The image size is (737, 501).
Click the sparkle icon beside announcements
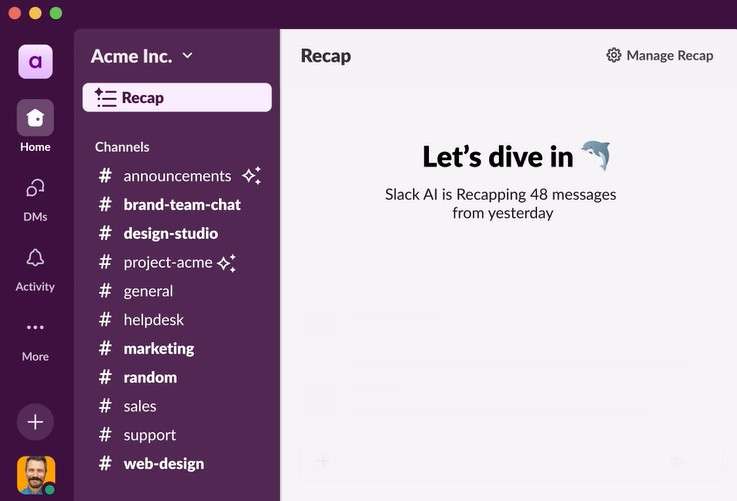pos(252,176)
